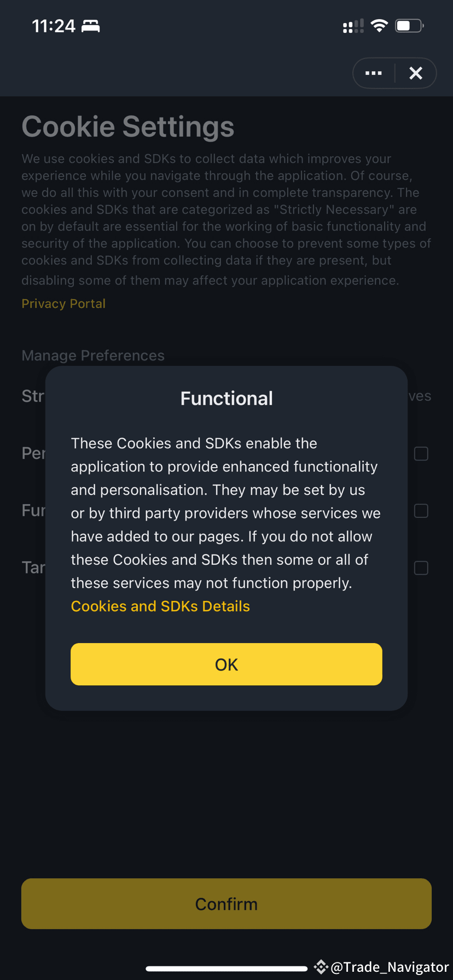This screenshot has width=453, height=980.
Task: Enable the Functional cookies checkbox
Action: coord(421,511)
